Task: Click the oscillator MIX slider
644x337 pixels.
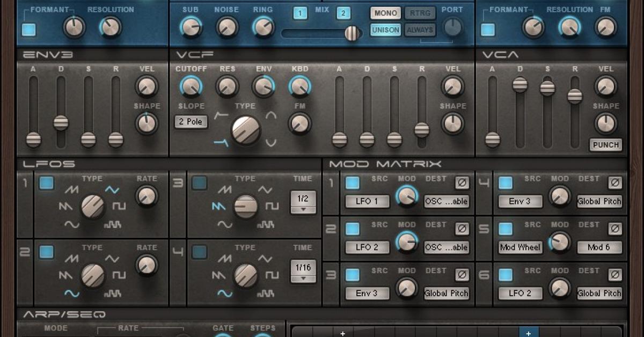Action: click(352, 32)
